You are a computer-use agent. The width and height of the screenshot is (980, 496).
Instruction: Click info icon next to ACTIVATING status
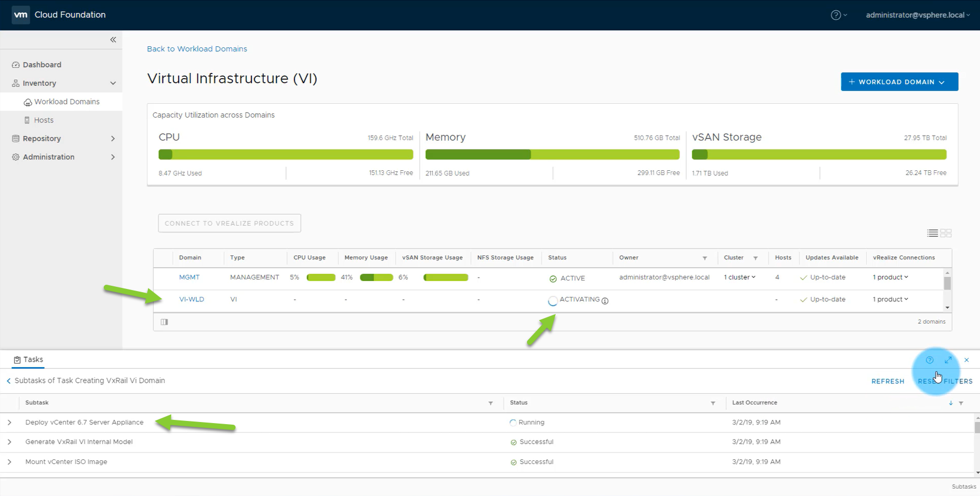click(x=605, y=301)
